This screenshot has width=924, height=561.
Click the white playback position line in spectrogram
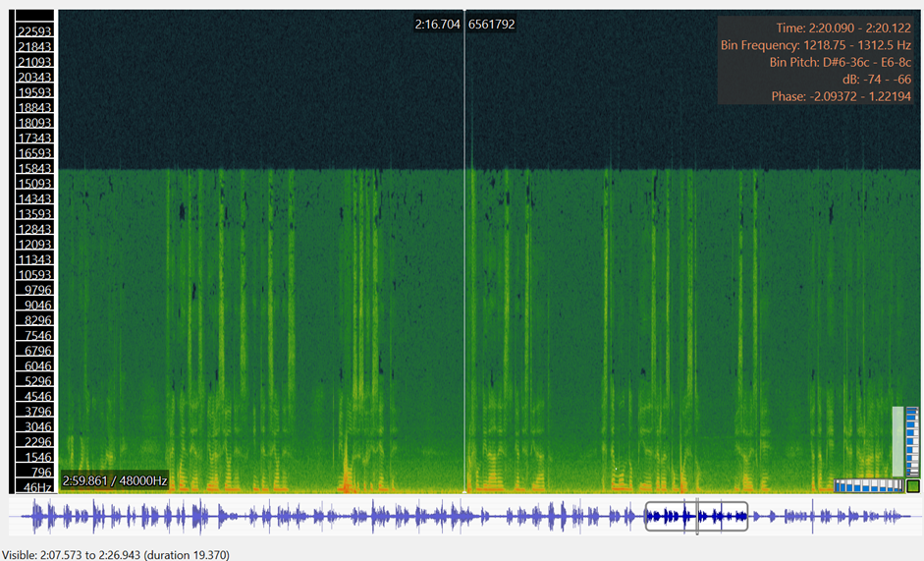(464, 251)
